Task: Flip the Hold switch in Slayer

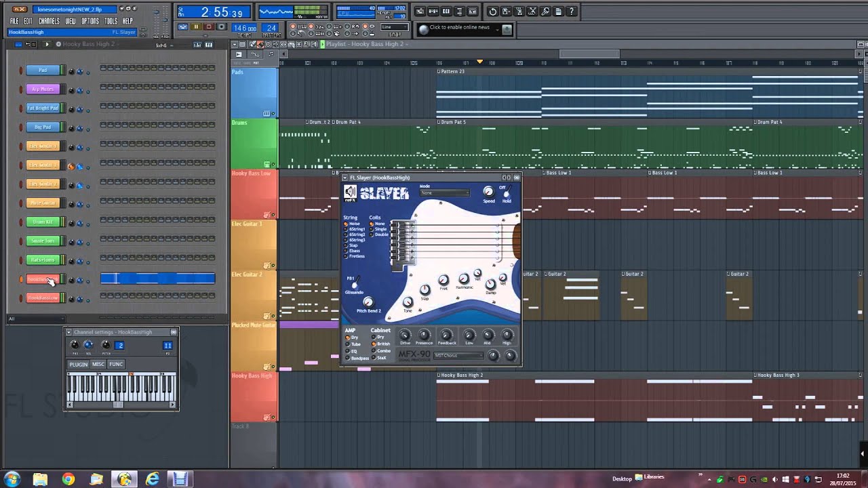Action: 506,192
